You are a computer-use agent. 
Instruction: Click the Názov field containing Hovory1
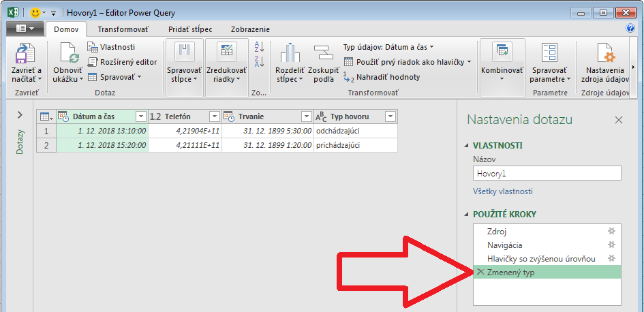[547, 173]
